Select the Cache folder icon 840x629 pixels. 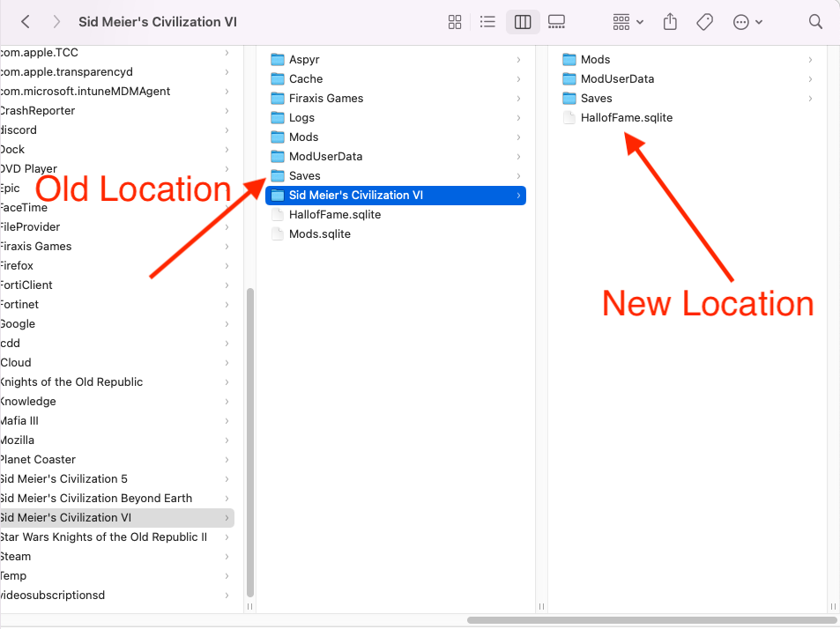278,78
